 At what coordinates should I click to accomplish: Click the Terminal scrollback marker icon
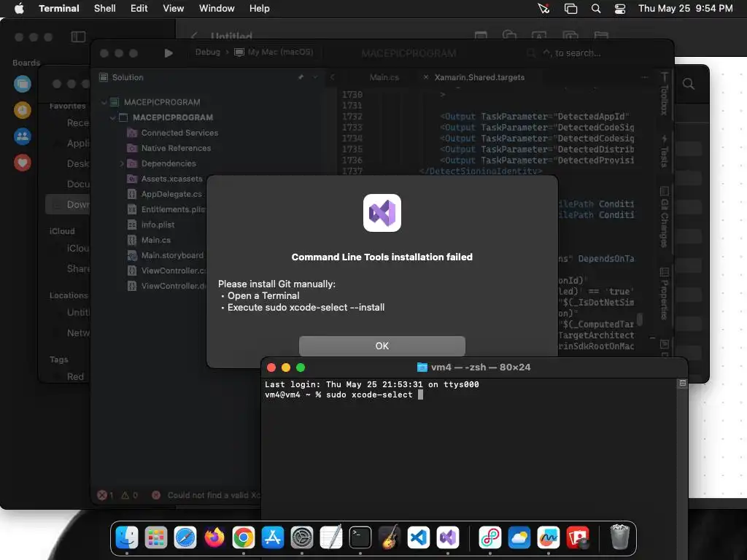coord(682,383)
